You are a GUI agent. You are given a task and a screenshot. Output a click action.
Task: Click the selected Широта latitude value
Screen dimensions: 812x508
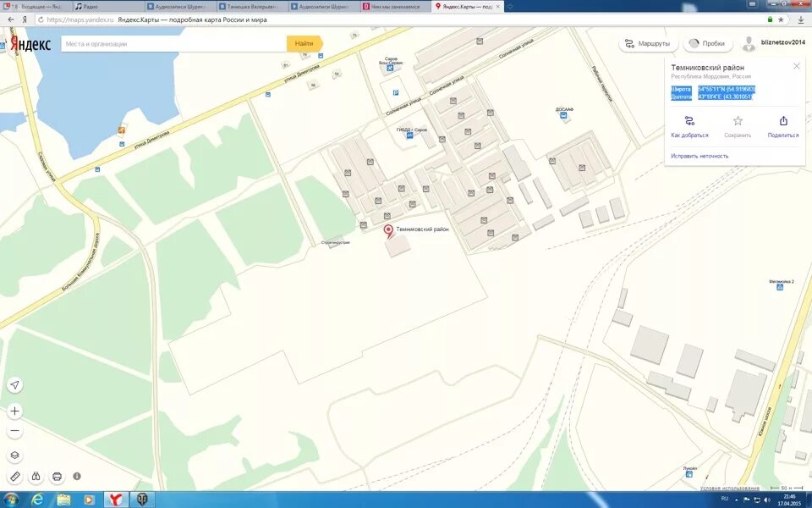pos(727,89)
